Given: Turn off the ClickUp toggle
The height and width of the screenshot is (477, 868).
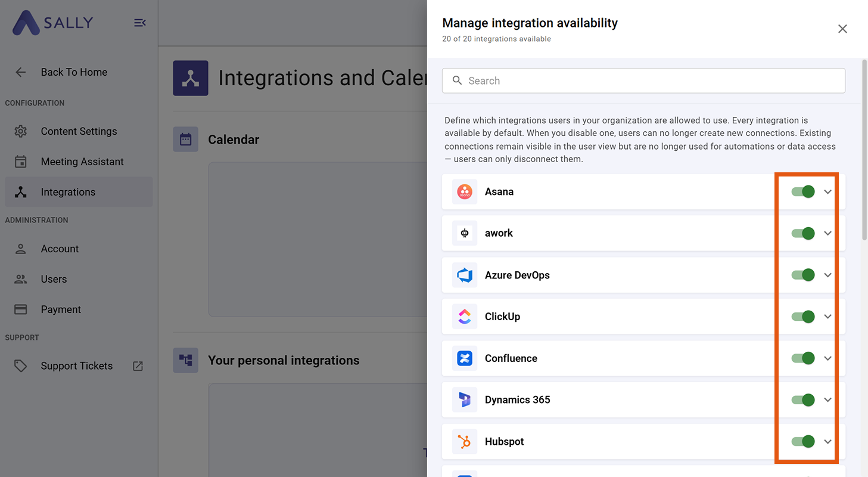Looking at the screenshot, I should pyautogui.click(x=802, y=317).
